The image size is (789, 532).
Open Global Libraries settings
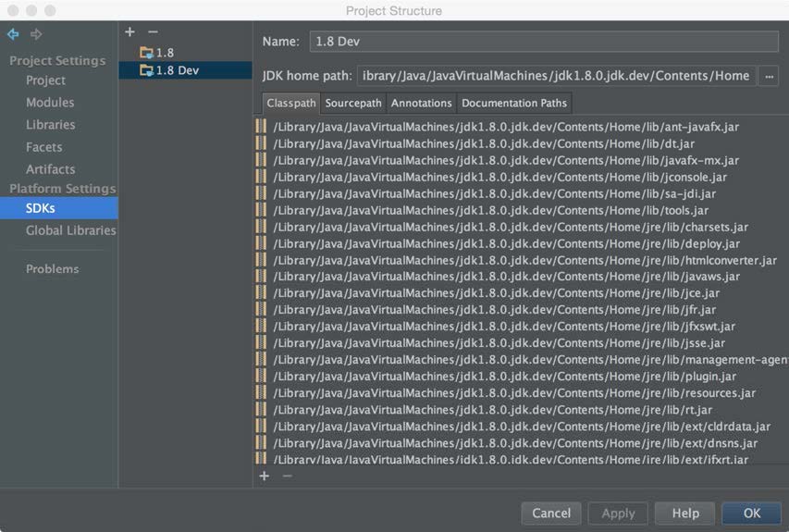point(71,230)
